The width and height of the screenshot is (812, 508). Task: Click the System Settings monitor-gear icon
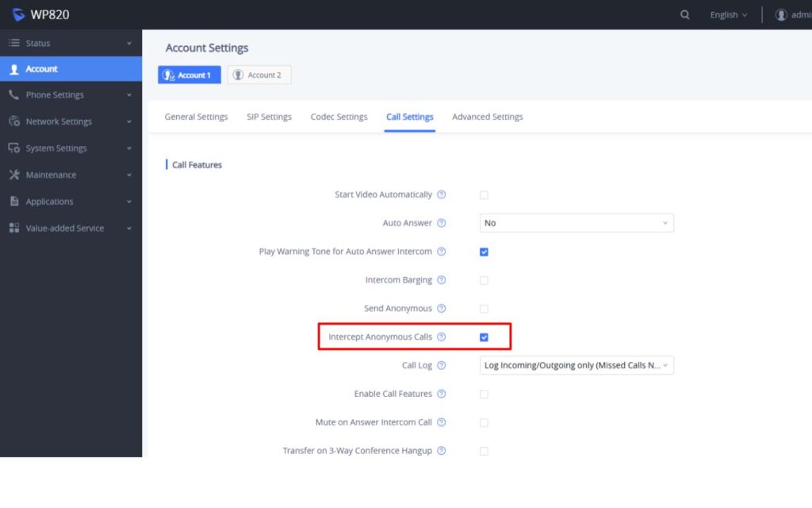14,148
